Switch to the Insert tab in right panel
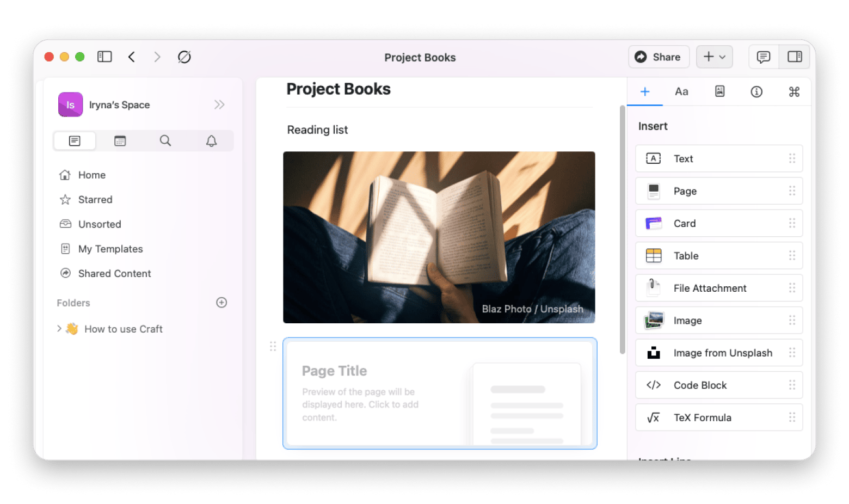Viewport: 849px width, 504px height. pos(645,91)
